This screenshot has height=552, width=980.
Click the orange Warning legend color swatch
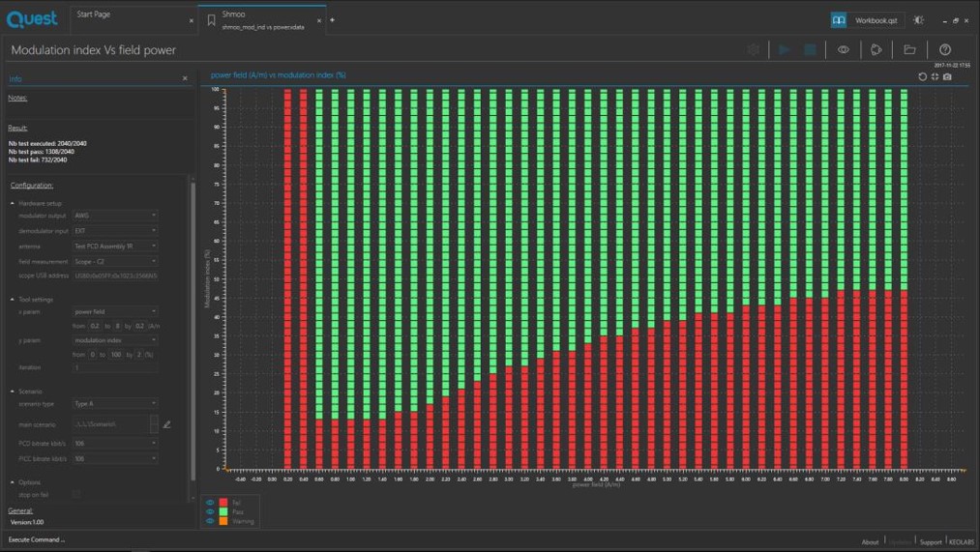point(223,521)
